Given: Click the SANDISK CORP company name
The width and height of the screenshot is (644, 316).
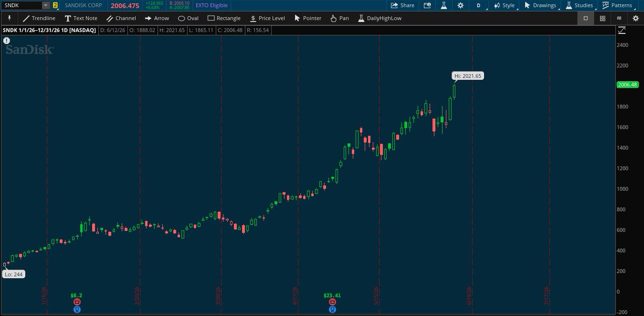Looking at the screenshot, I should coord(83,5).
